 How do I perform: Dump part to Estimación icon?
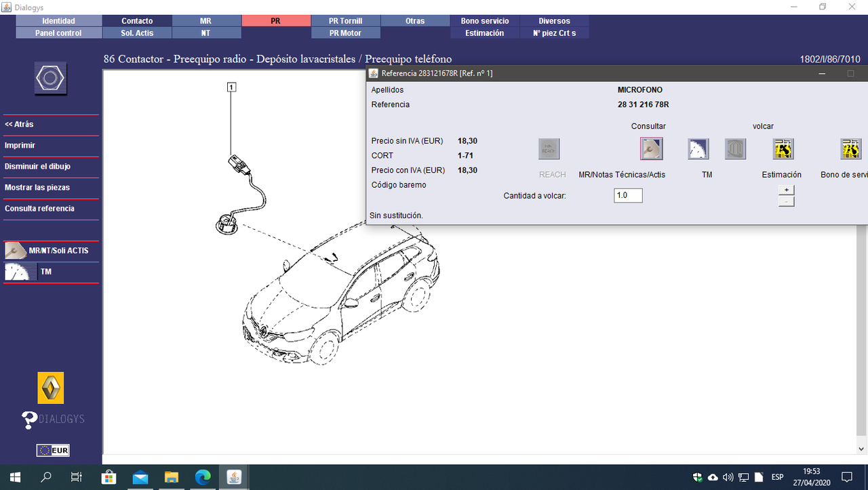(783, 149)
